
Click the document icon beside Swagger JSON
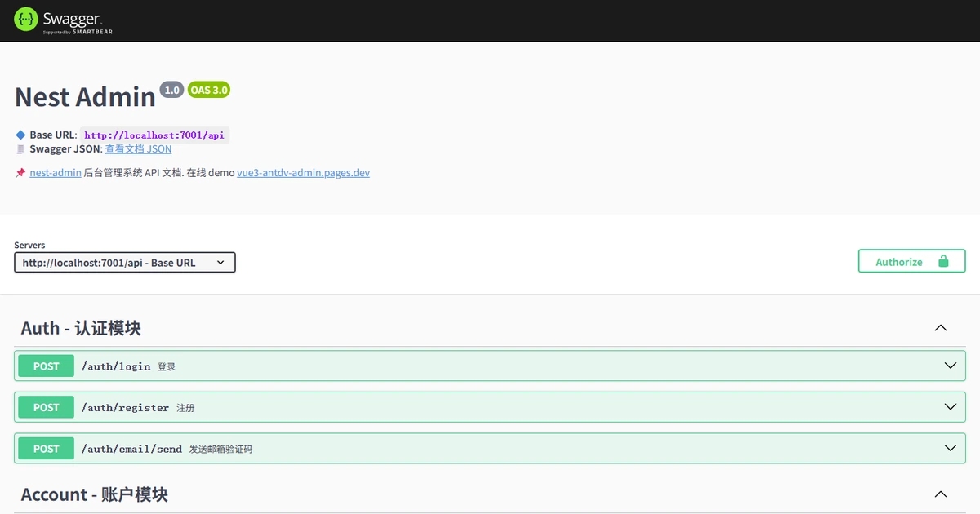point(20,149)
